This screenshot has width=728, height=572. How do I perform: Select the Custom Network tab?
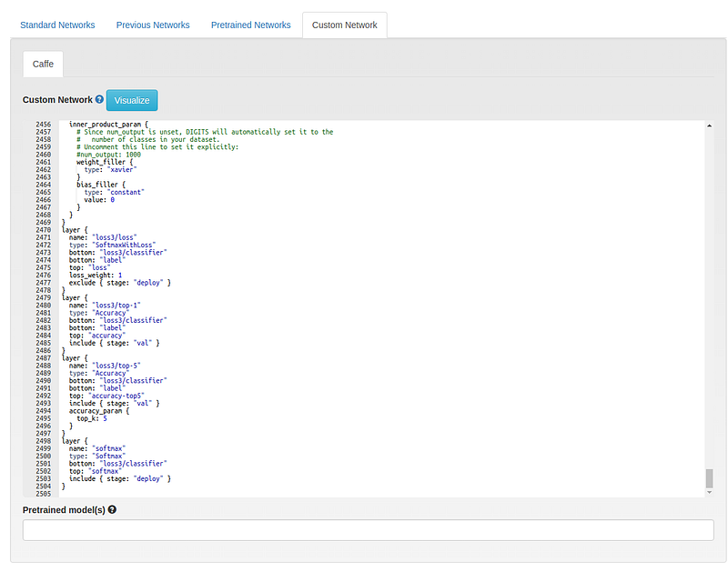pos(345,25)
